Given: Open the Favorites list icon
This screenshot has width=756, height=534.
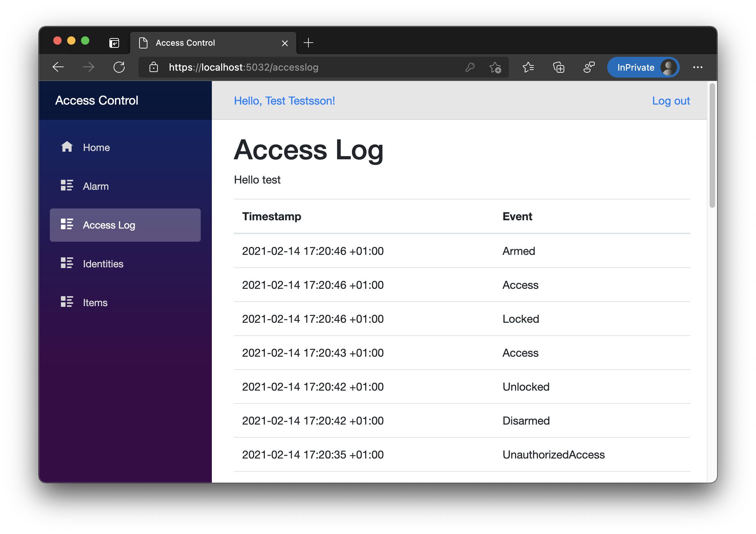Looking at the screenshot, I should (528, 67).
